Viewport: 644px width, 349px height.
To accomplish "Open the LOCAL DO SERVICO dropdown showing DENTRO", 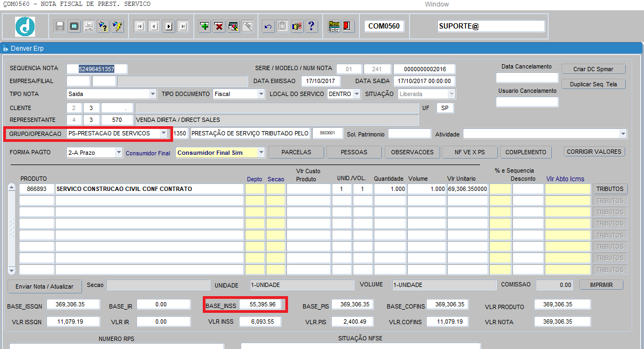I will point(357,94).
